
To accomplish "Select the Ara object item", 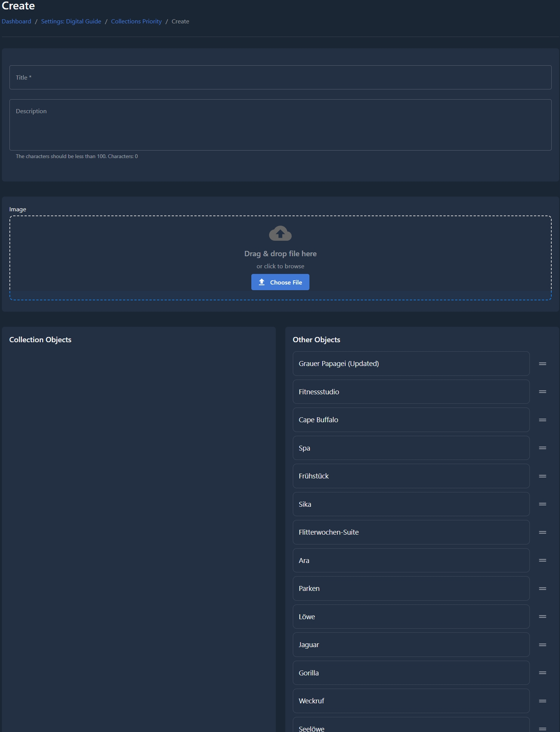I will coord(411,560).
